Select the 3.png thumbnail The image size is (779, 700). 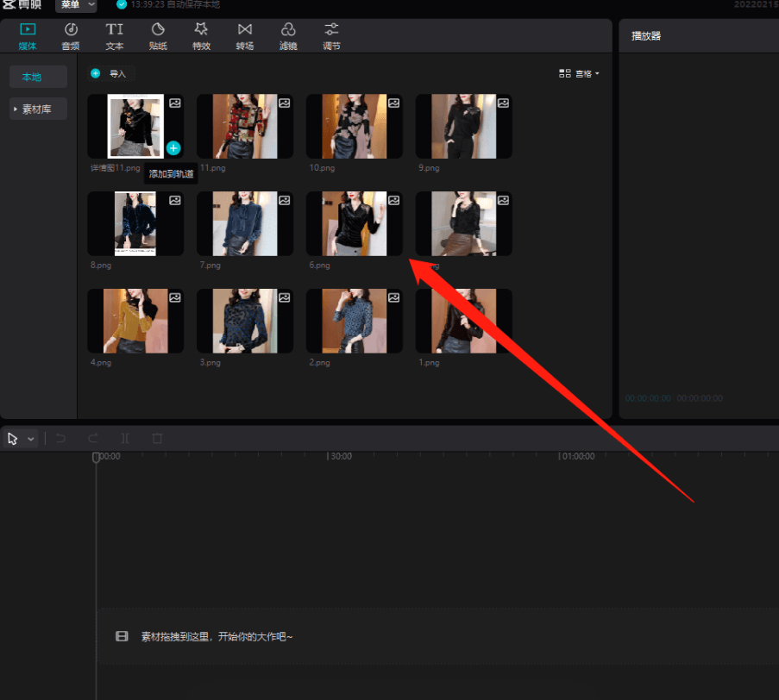click(245, 321)
